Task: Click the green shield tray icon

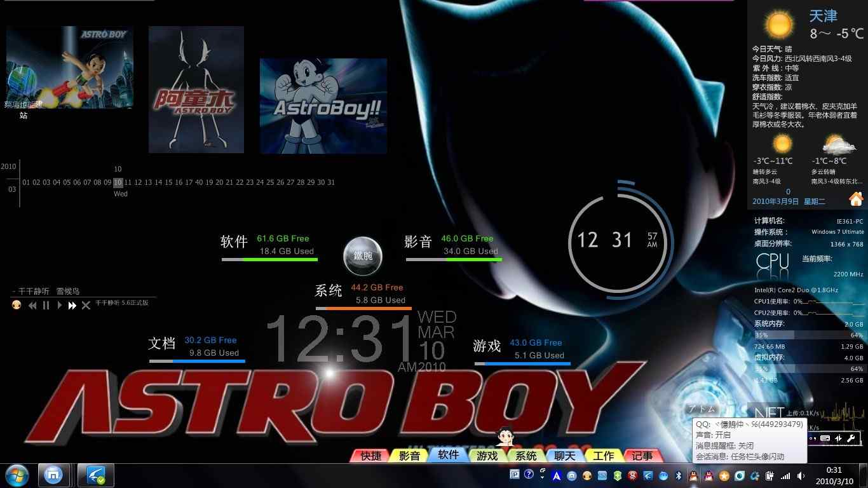Action: coord(617,475)
